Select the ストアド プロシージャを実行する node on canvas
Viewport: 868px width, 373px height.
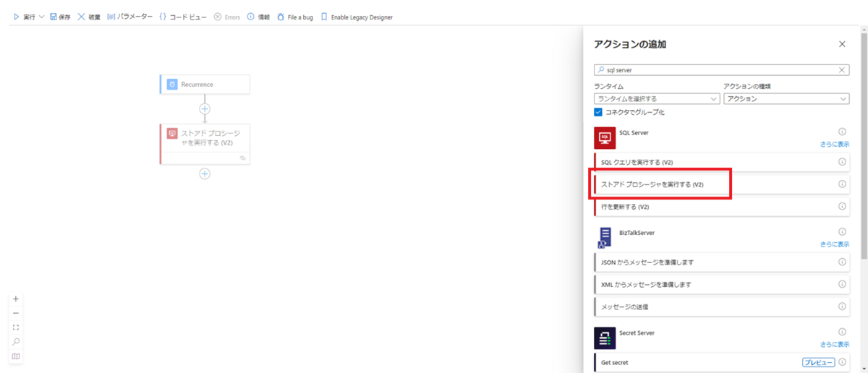pos(205,143)
